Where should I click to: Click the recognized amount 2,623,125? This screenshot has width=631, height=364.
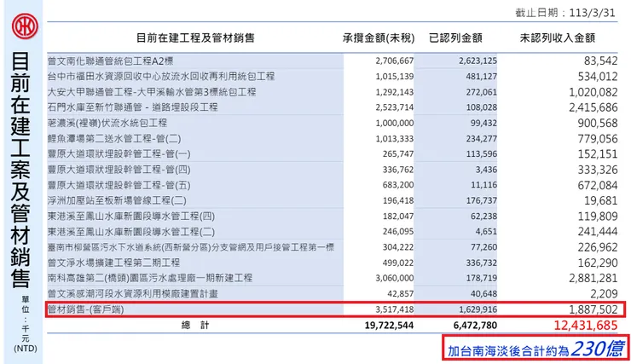[x=478, y=61]
